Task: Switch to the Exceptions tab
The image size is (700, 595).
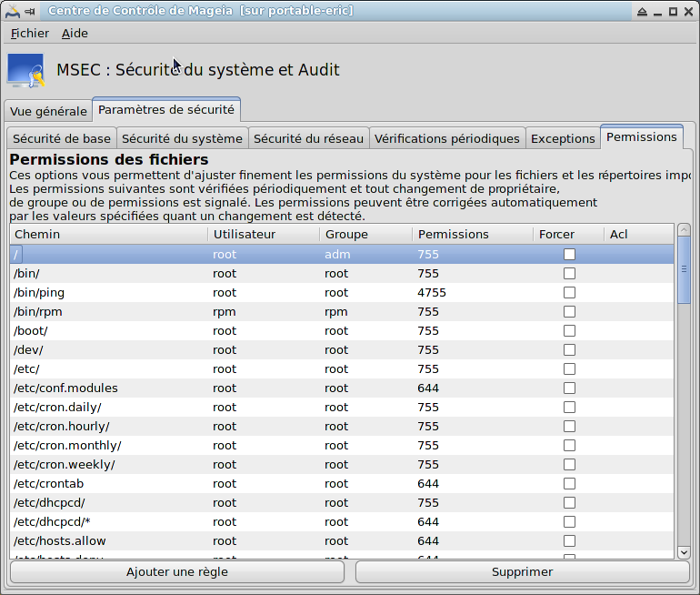Action: (563, 139)
